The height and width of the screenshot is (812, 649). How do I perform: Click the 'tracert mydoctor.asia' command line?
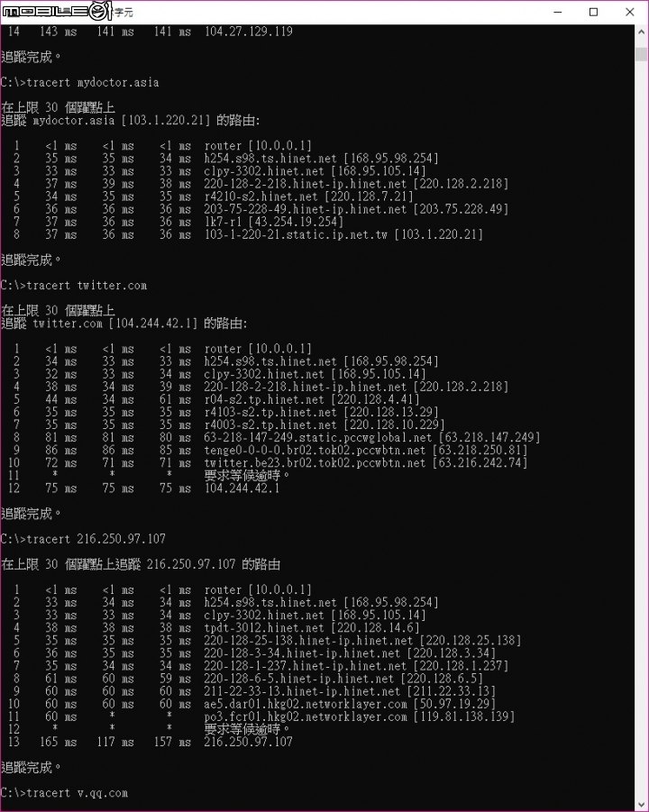(x=79, y=82)
